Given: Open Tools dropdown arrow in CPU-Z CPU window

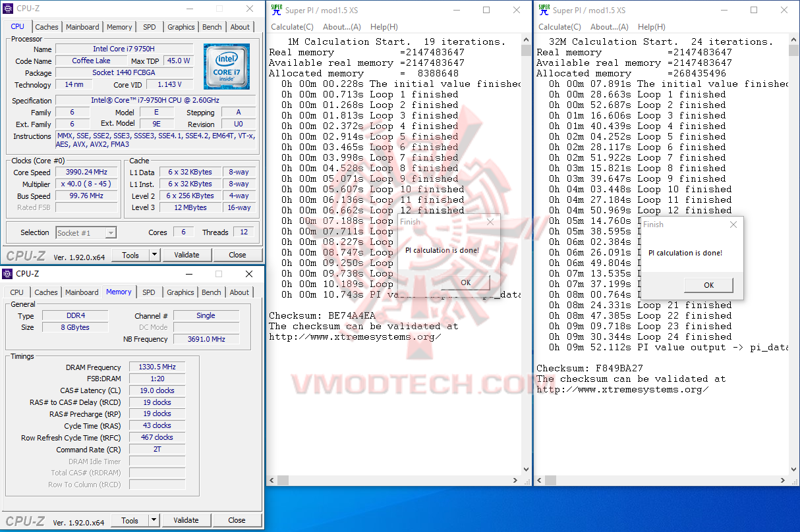Looking at the screenshot, I should [x=154, y=255].
